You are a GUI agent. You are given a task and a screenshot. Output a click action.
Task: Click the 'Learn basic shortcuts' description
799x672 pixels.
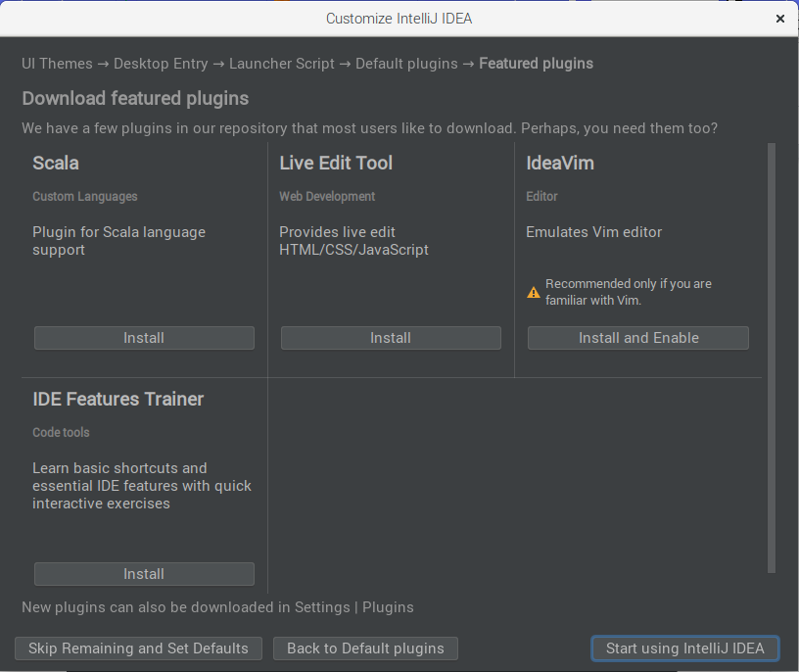(142, 486)
